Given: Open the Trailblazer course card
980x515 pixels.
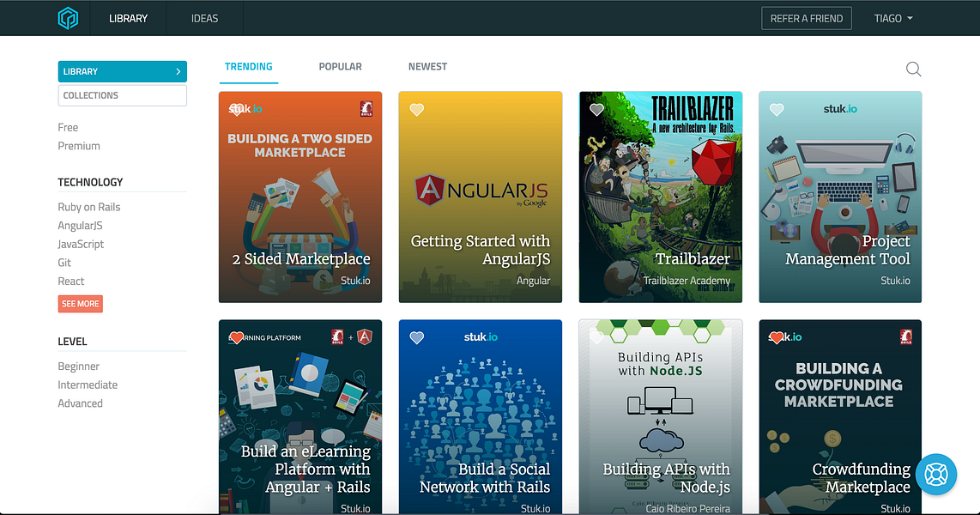Looking at the screenshot, I should pos(660,197).
